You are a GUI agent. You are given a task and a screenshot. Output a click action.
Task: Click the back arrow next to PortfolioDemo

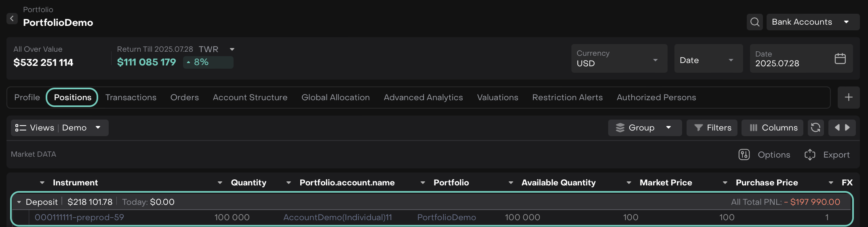tap(12, 19)
